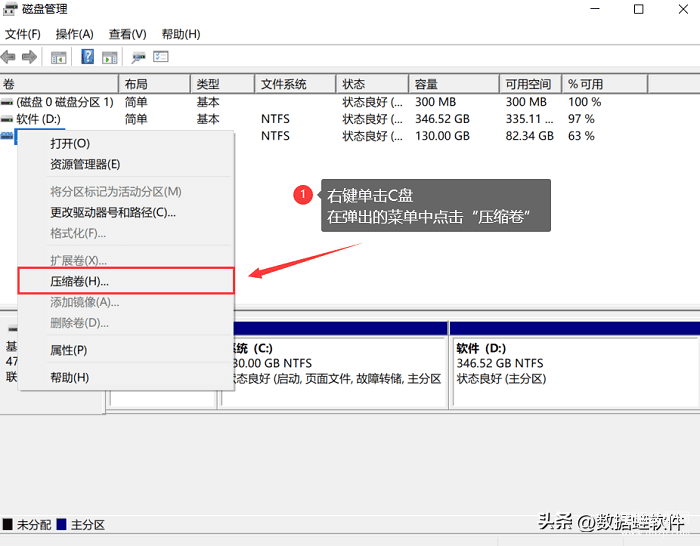700x546 pixels.
Task: Click the 130.00 GB capacity cell
Action: [442, 136]
